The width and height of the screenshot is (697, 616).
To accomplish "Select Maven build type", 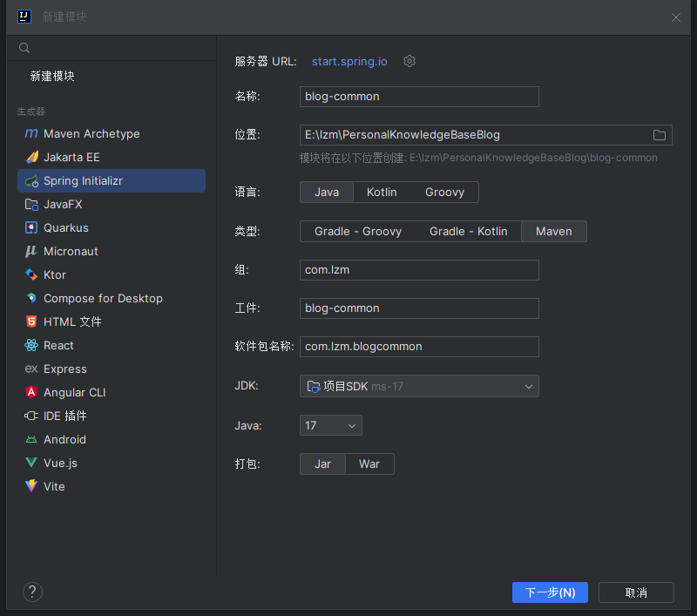I will tap(554, 231).
